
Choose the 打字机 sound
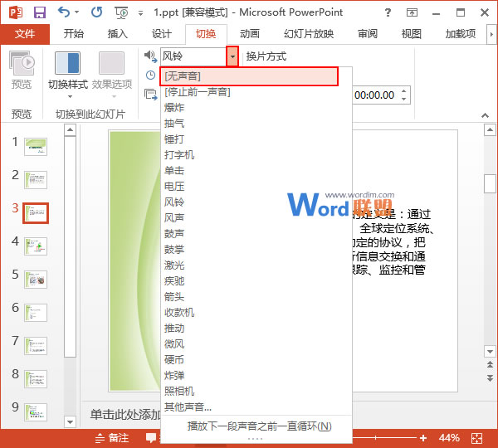click(256, 155)
